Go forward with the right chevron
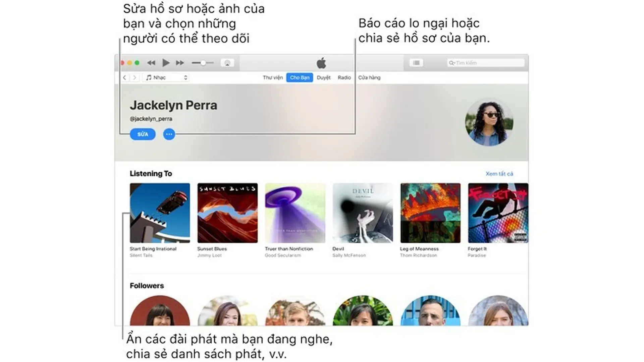Viewport: 644px width, 362px height. pos(135,77)
